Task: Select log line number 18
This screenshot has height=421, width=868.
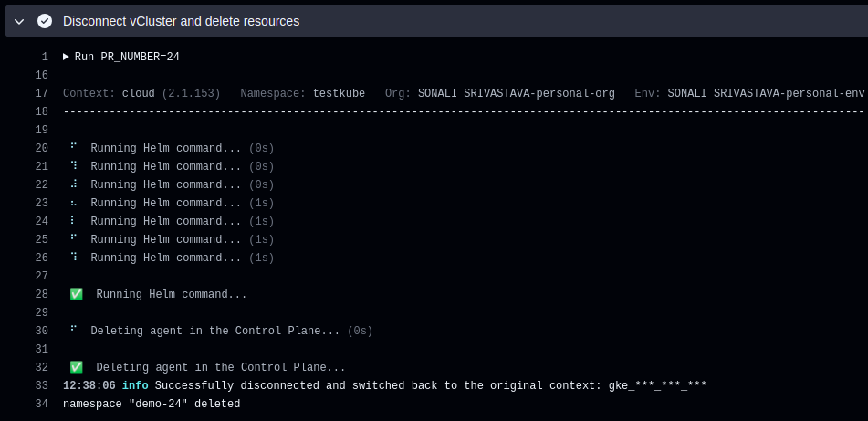Action: 41,111
